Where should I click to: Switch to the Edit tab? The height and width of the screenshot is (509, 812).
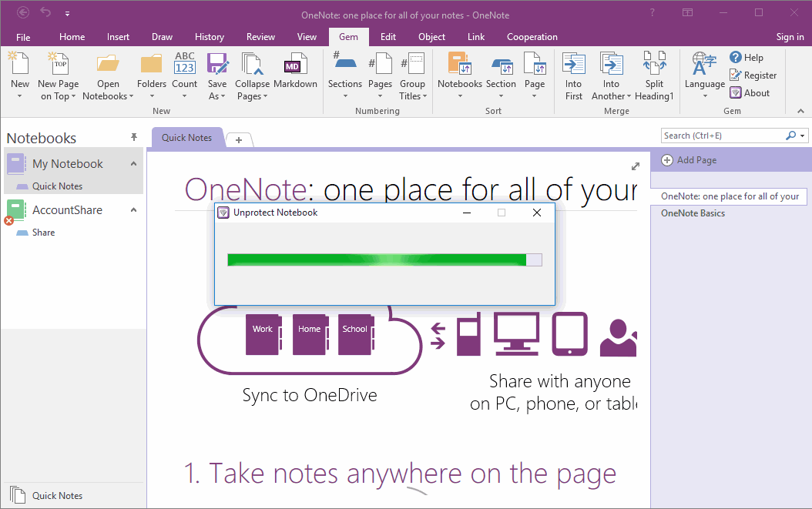pyautogui.click(x=388, y=37)
